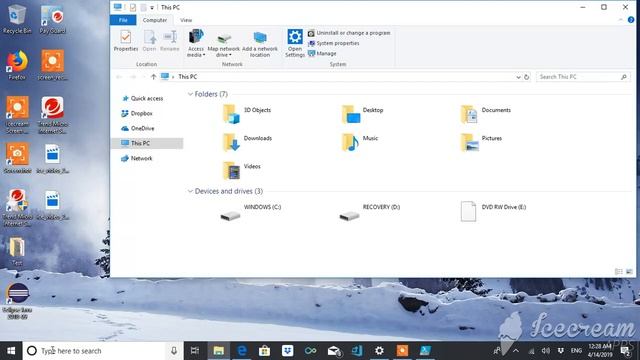The image size is (640, 360).
Task: Select the 3D Objects folder
Action: [x=247, y=113]
